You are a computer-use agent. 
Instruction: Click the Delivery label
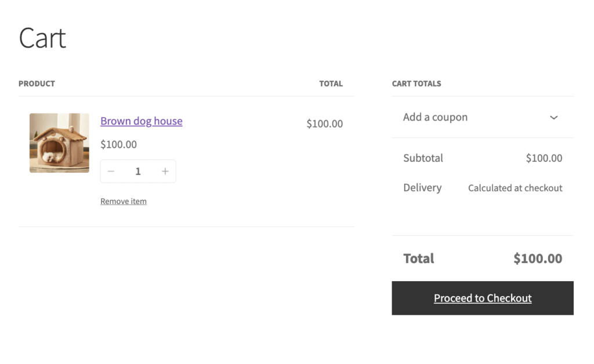[422, 188]
